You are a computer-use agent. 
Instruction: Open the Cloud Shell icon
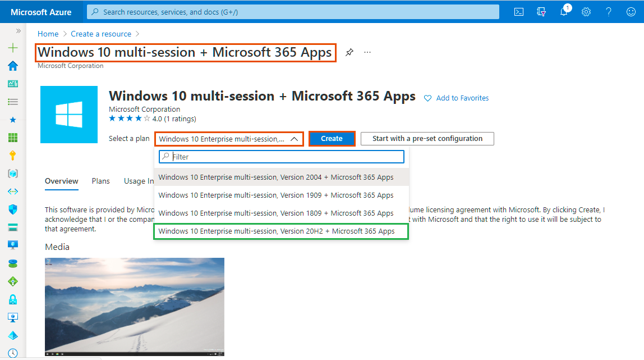[x=519, y=12]
